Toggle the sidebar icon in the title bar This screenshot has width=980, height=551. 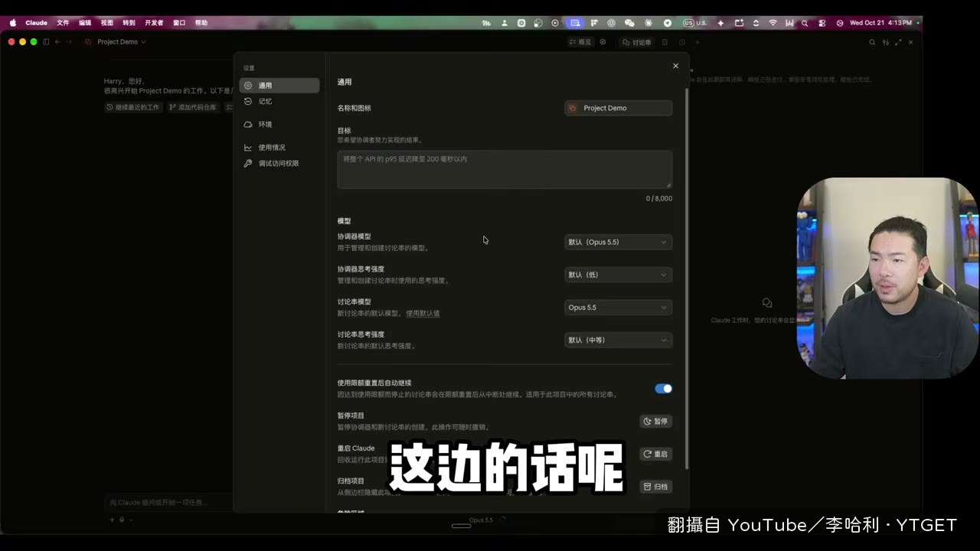pos(46,42)
